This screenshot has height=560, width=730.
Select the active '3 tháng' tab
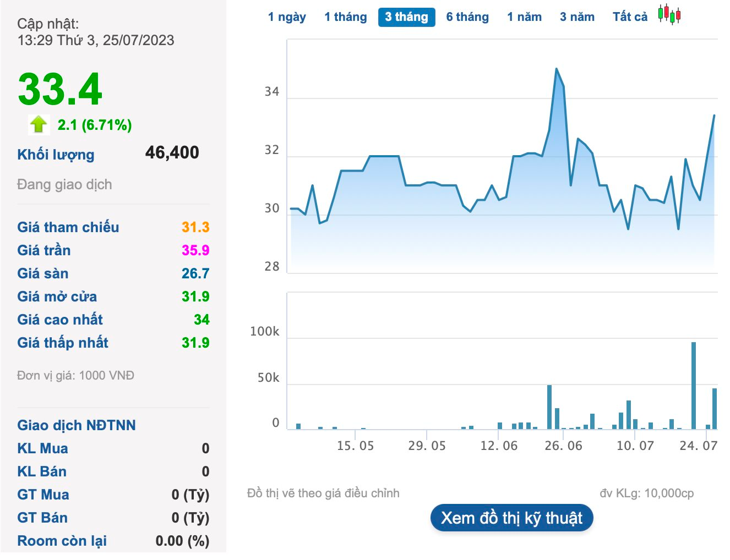pos(406,17)
